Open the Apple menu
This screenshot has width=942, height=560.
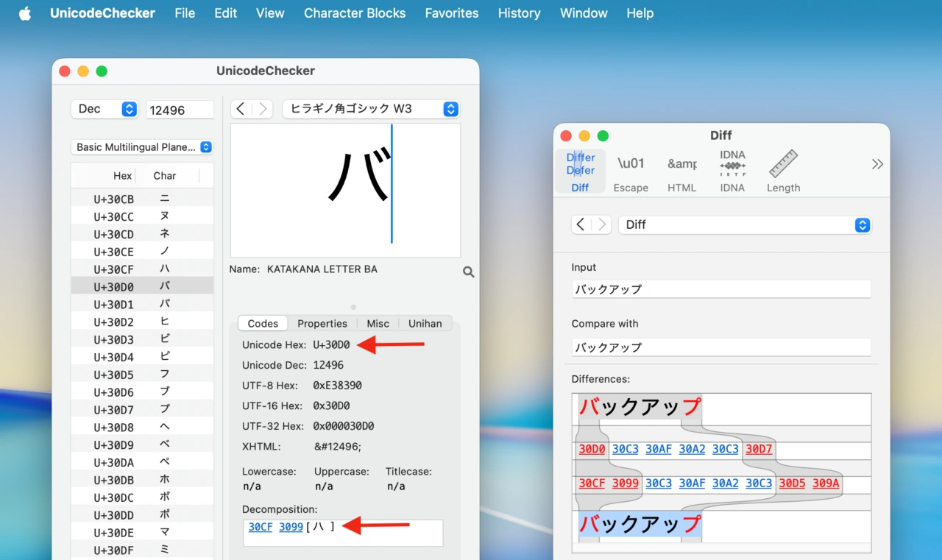point(24,13)
